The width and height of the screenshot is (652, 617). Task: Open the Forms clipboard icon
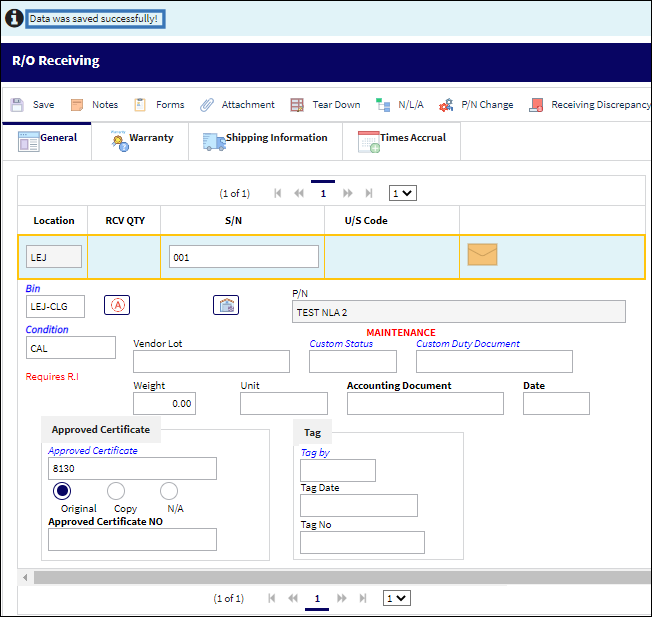coord(140,105)
